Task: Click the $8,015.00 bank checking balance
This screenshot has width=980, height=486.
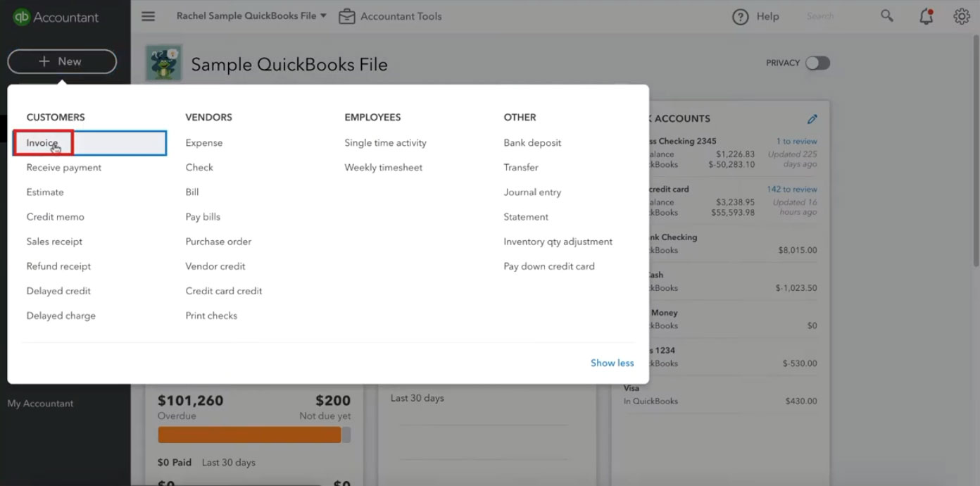Action: (x=798, y=250)
